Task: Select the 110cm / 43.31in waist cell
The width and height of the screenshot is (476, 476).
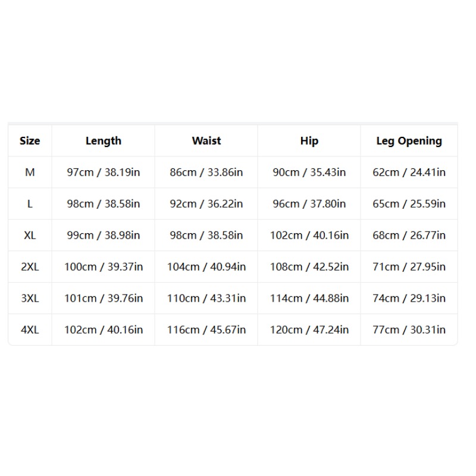Action: (x=206, y=298)
